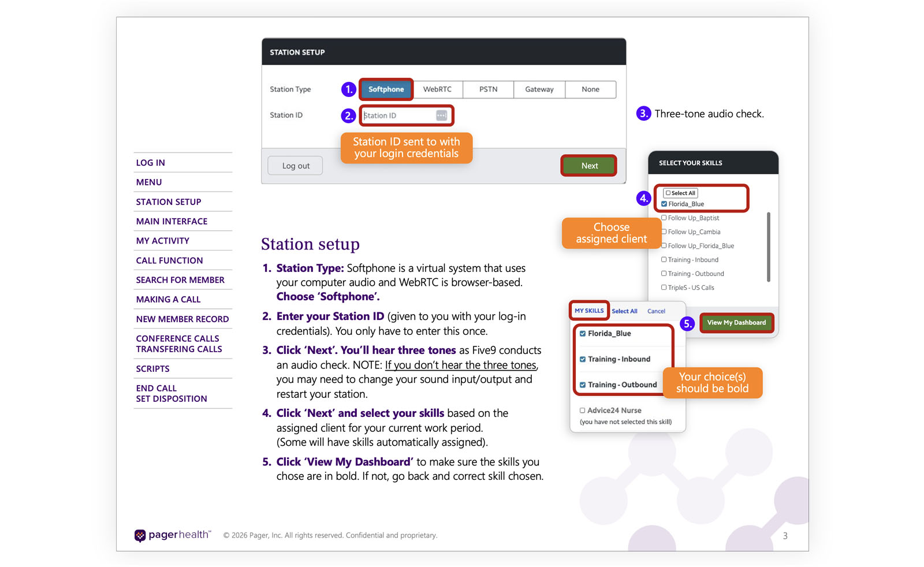Open the NEW MEMBER RECORD section
This screenshot has height=567, width=924.
tap(182, 319)
